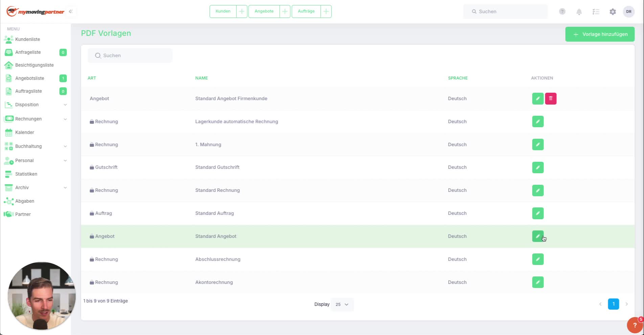Click the Abschlussrechnung name cell
This screenshot has width=644, height=335.
click(x=218, y=259)
